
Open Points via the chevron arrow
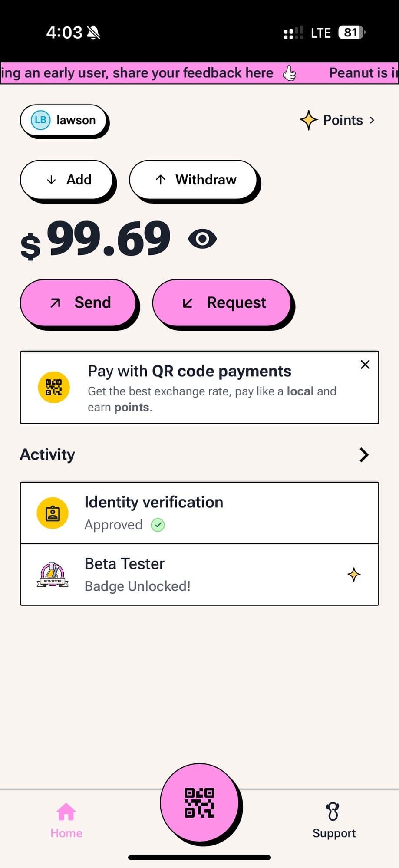[x=372, y=120]
